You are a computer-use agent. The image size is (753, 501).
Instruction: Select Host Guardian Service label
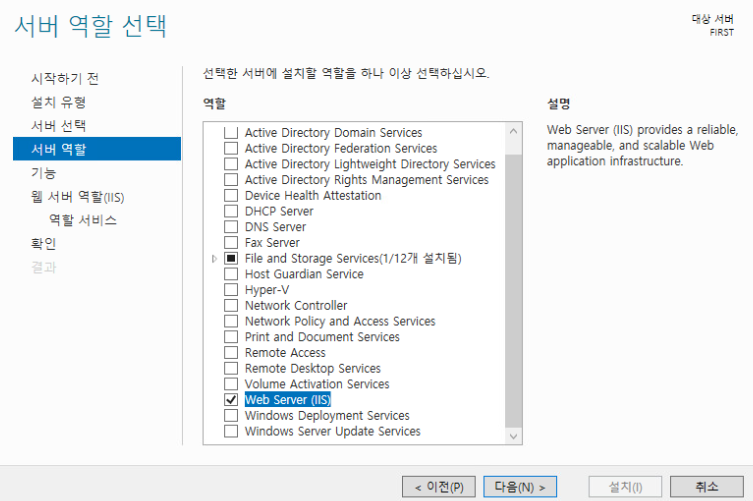pyautogui.click(x=304, y=274)
